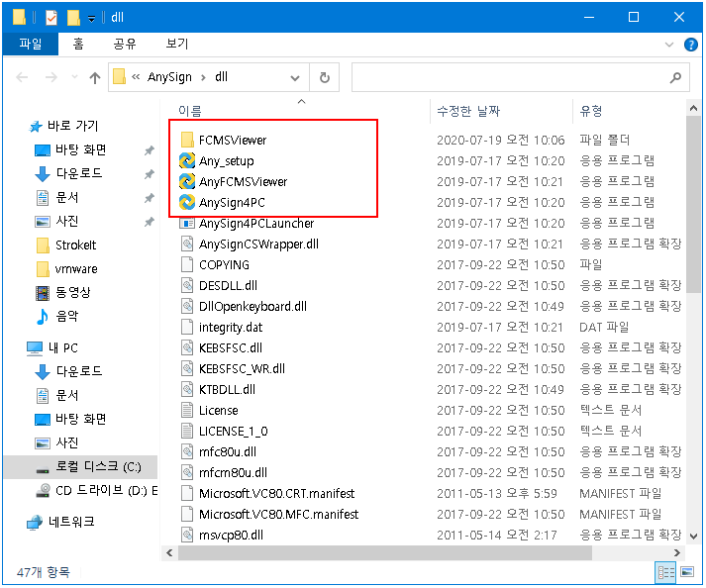Screen dimensions: 706x588
Task: Open the 홈 ribbon tab
Action: point(78,44)
